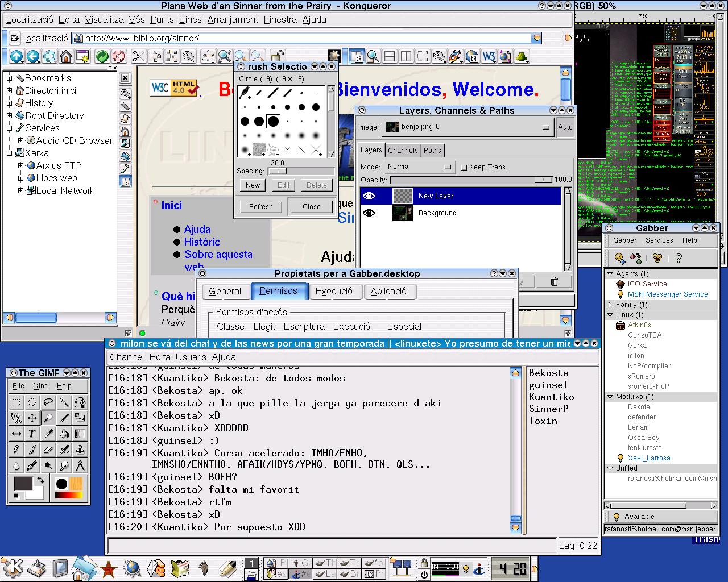Select the crop knife tool in GIMP
This screenshot has width=728, height=582.
[64, 418]
